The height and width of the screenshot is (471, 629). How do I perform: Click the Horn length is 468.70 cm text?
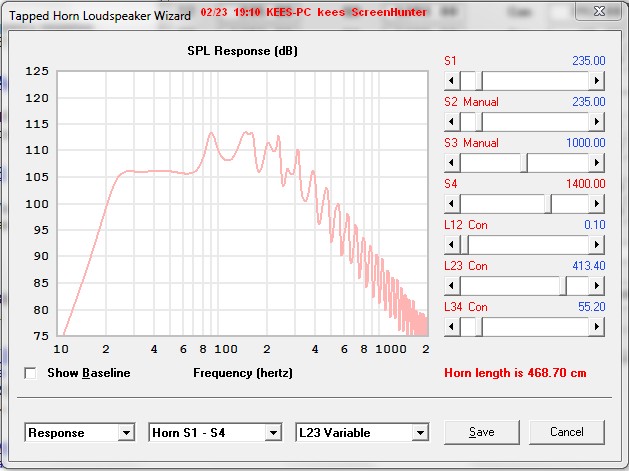tap(515, 373)
